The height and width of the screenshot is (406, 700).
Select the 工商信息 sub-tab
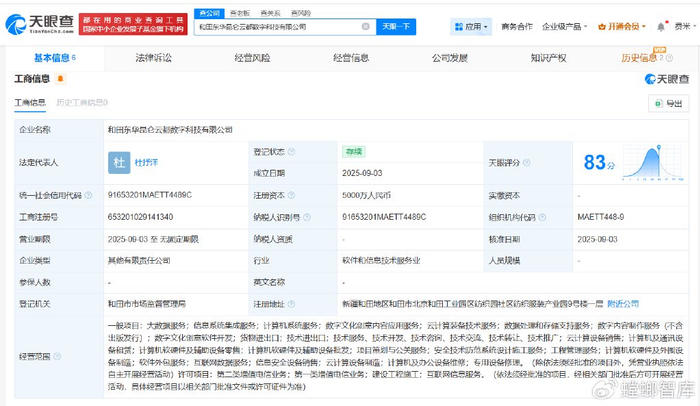(30, 103)
